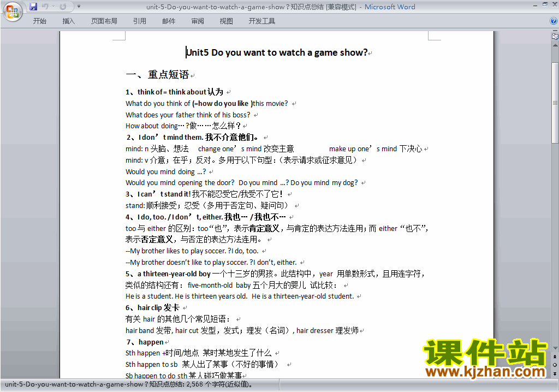559x392 pixels.
Task: Click the Redo icon in quick access toolbar
Action: coord(63,7)
